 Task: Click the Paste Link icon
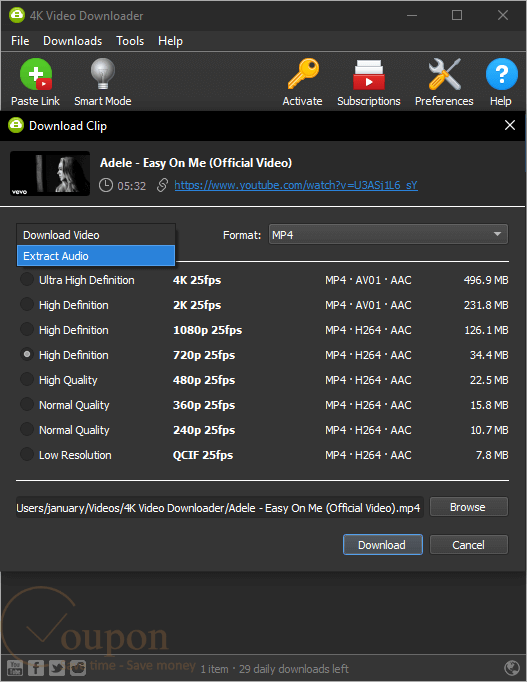[x=36, y=74]
